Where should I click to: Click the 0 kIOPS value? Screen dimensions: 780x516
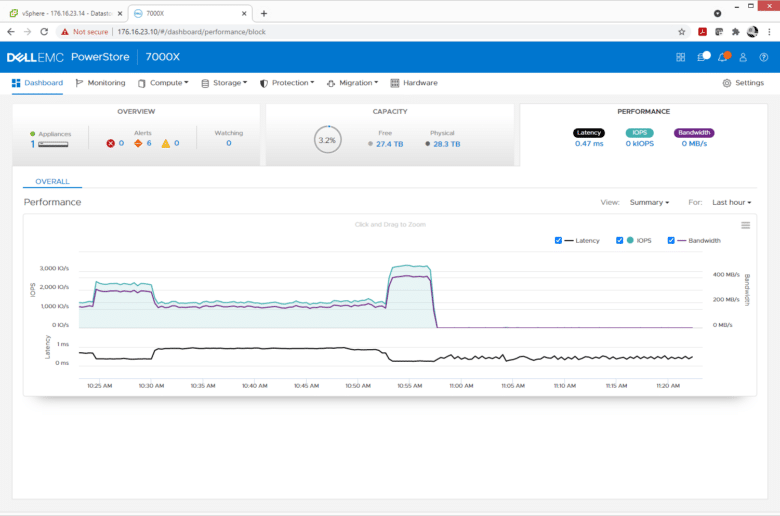(x=640, y=144)
